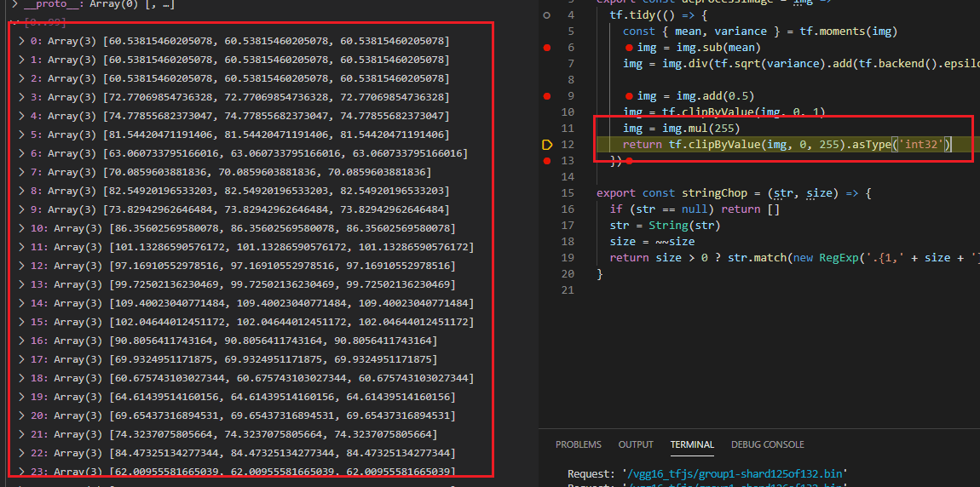
Task: Expand array entry 17 with 69.93 values
Action: pos(22,359)
